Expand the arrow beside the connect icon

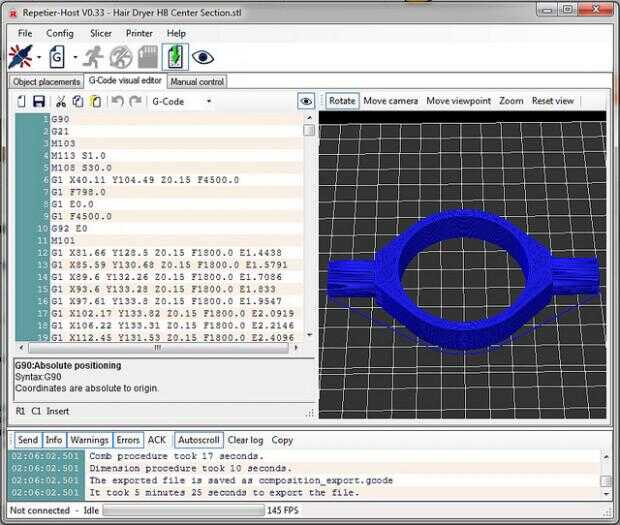click(38, 57)
